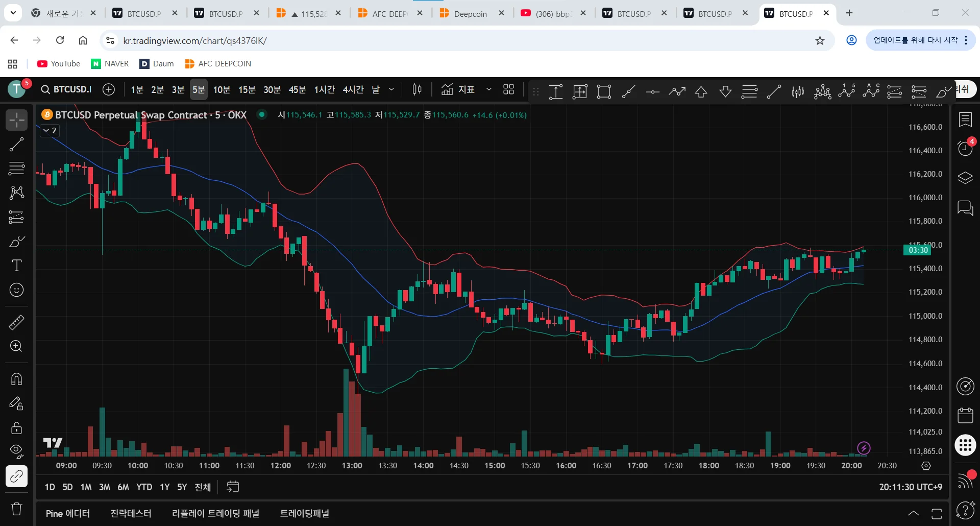Open the candlestick chart style selector
This screenshot has width=980, height=526.
click(417, 89)
